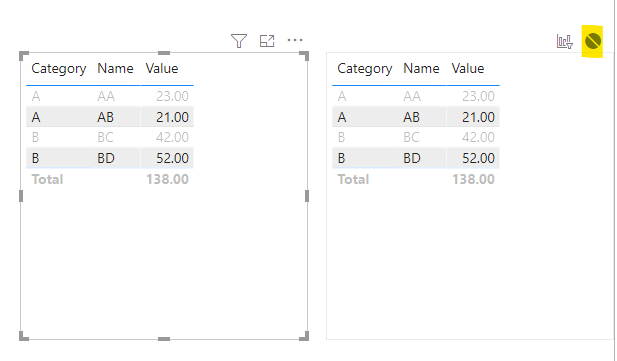Image resolution: width=617 pixels, height=361 pixels.
Task: Select AB cell in right table
Action: [x=412, y=117]
